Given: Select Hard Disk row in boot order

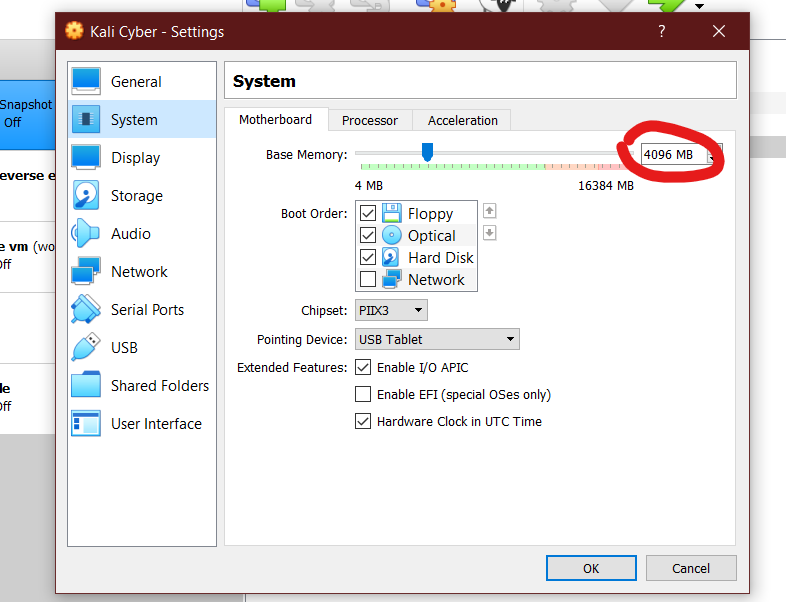Looking at the screenshot, I should (x=416, y=257).
